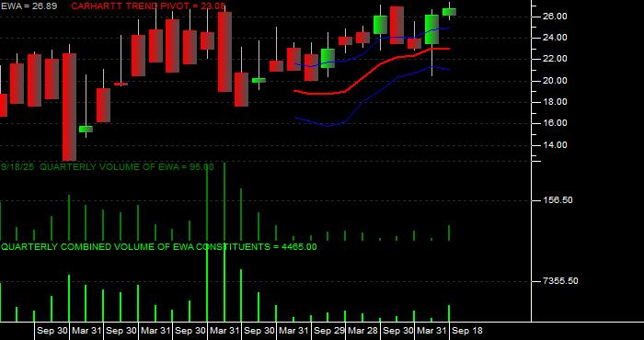644x340 pixels.
Task: Click the 7355.50 combined volume axis value
Action: click(560, 281)
